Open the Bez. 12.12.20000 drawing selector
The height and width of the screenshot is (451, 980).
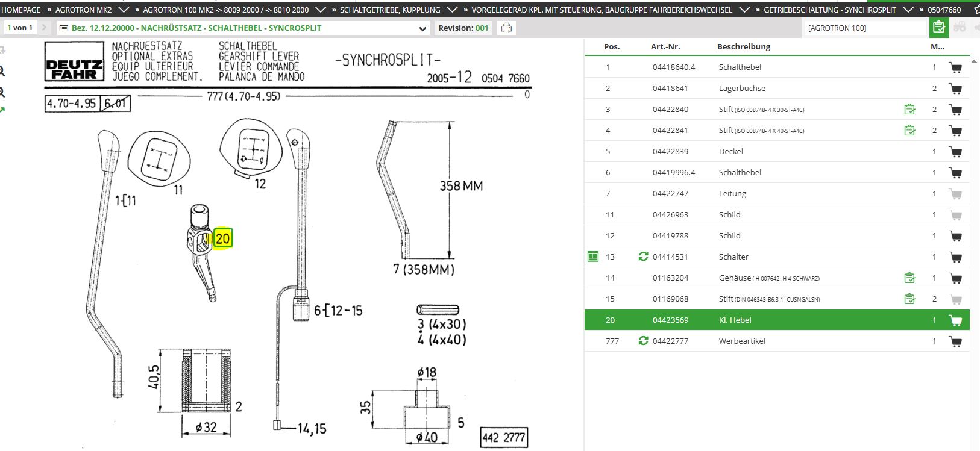pos(243,28)
